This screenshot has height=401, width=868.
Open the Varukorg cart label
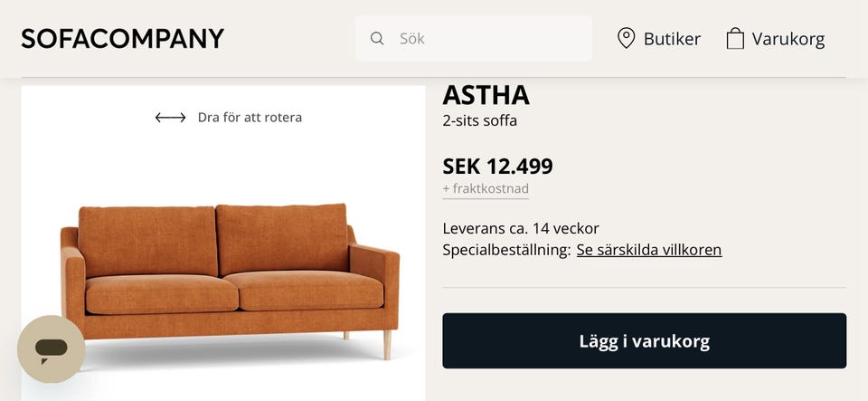pyautogui.click(x=788, y=39)
